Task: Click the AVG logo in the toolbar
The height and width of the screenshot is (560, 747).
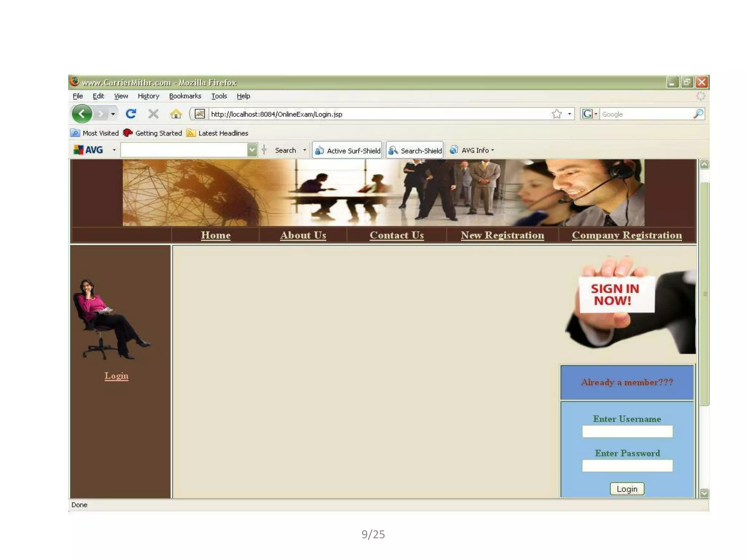Action: tap(88, 150)
